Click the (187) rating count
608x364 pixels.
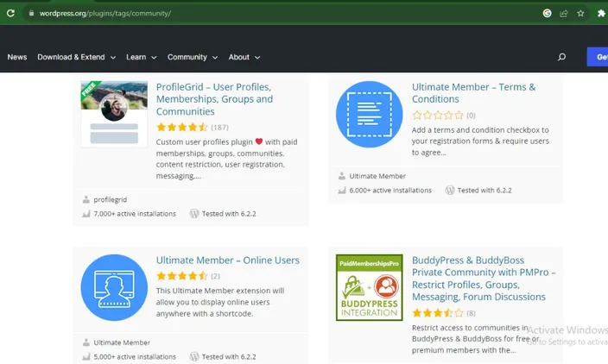tap(220, 128)
